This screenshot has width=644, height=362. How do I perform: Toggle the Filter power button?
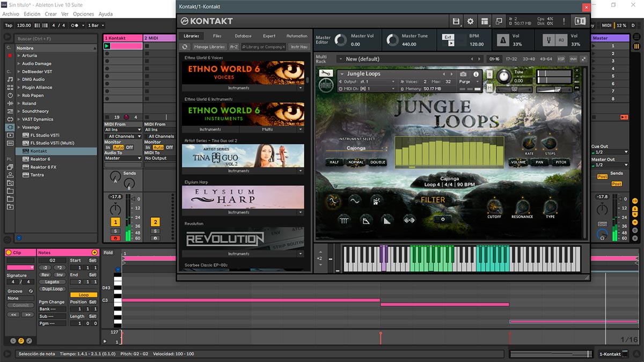coord(443,219)
